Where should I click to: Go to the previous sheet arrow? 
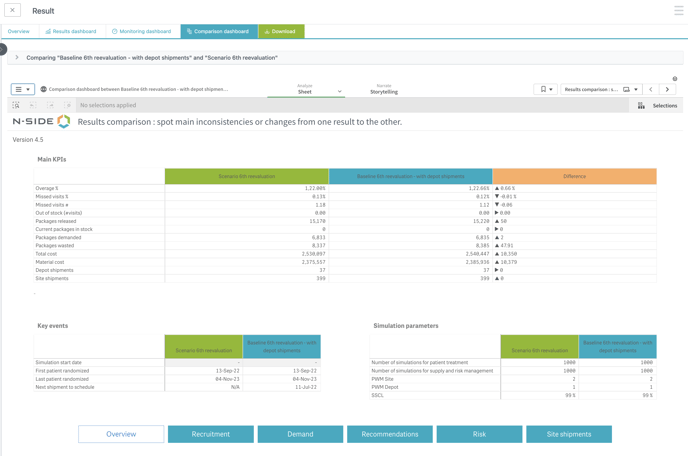[x=651, y=89]
